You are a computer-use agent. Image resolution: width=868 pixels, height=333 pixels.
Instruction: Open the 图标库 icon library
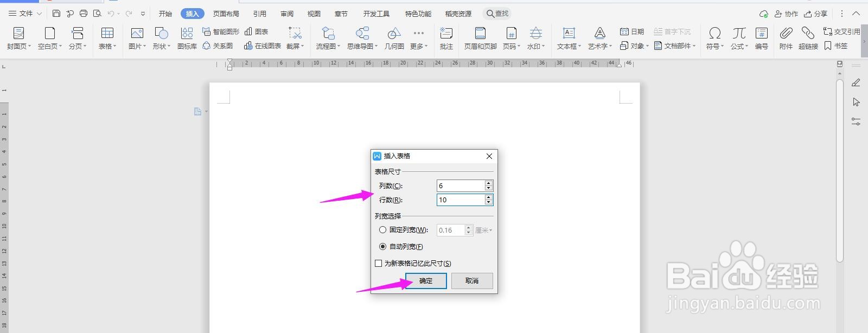click(187, 39)
